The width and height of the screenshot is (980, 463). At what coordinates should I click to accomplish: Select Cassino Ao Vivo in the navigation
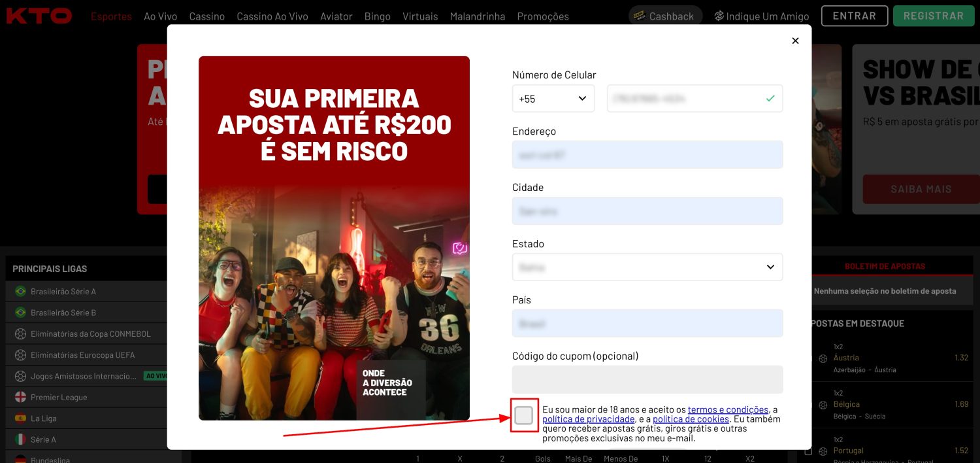(272, 16)
